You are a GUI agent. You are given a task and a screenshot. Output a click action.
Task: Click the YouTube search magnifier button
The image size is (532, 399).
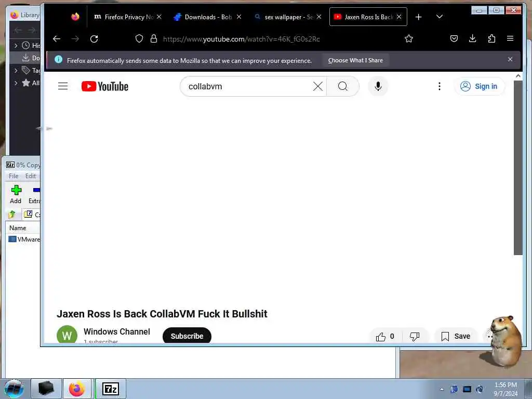(x=343, y=87)
